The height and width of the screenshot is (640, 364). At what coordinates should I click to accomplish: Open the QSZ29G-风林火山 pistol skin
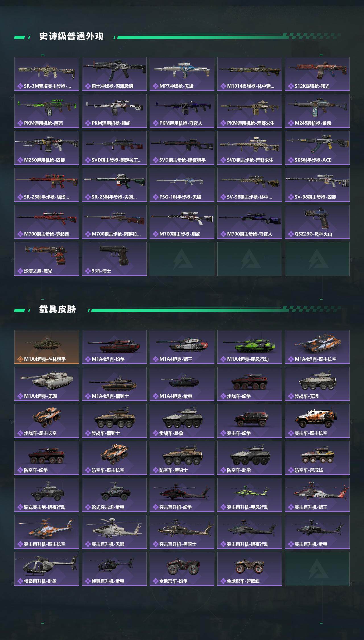317,222
